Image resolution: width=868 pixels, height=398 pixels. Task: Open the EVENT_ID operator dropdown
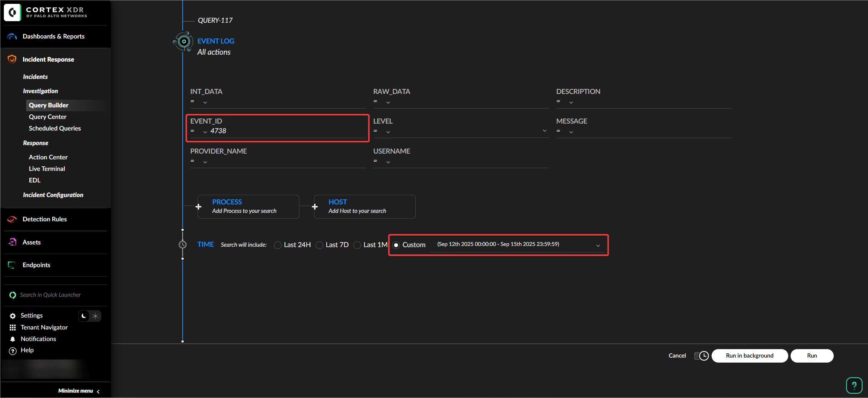(x=205, y=132)
